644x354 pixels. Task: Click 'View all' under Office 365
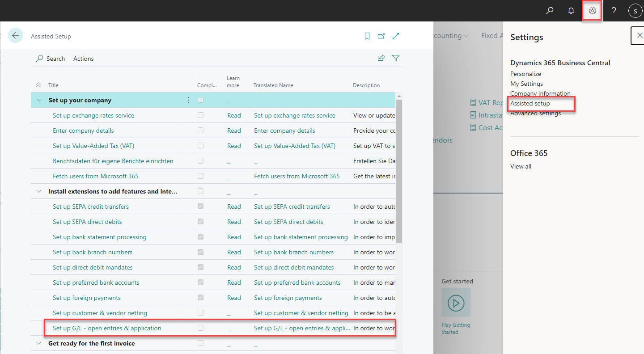[x=521, y=166]
